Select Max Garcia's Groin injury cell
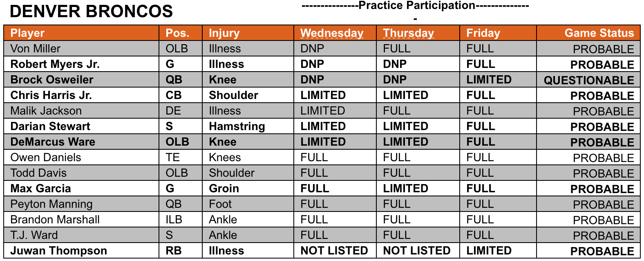 pyautogui.click(x=248, y=189)
